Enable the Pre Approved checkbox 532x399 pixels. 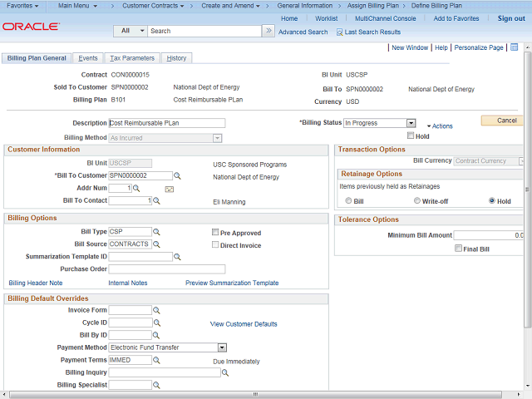214,233
